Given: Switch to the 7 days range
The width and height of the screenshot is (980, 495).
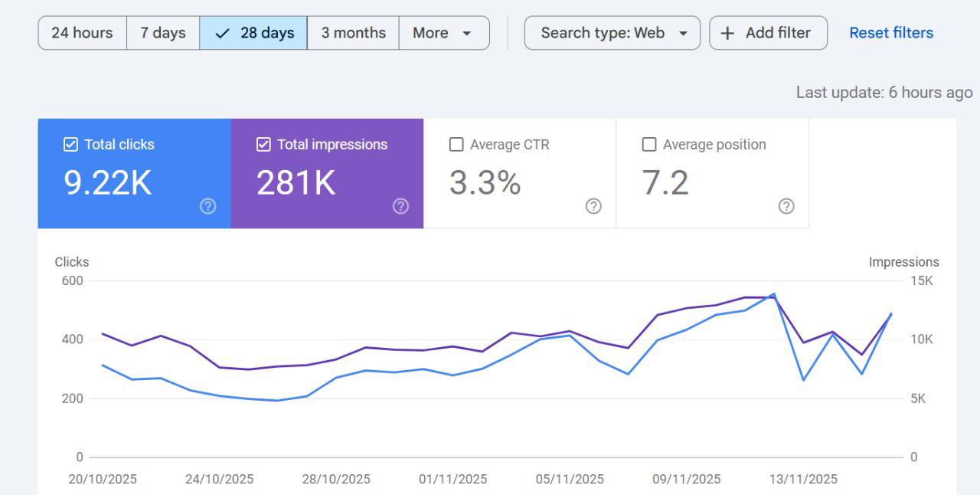Looking at the screenshot, I should point(163,33).
